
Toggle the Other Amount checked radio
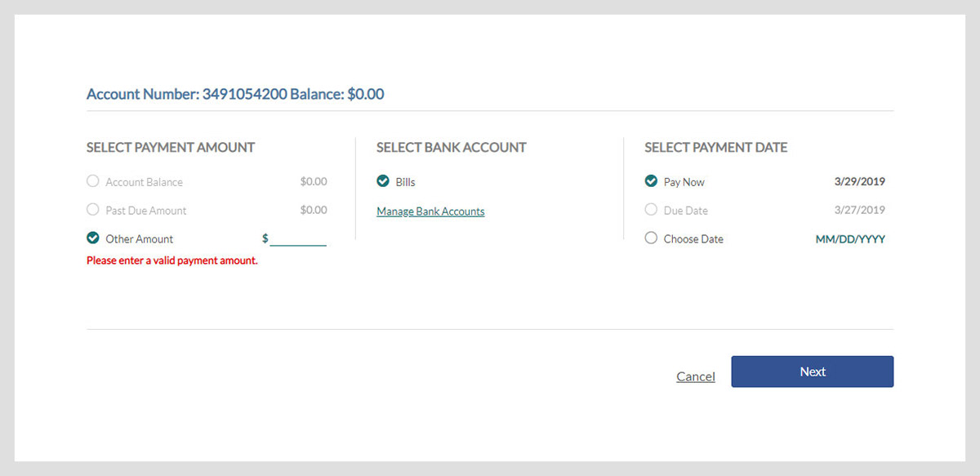(x=93, y=238)
